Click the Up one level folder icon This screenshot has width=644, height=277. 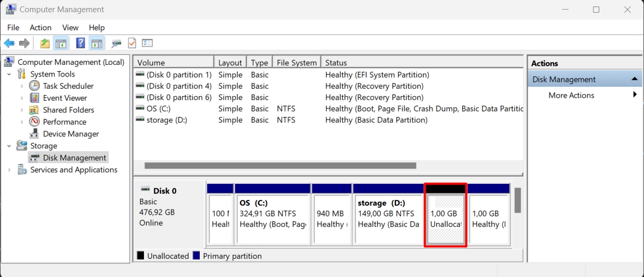pos(45,43)
